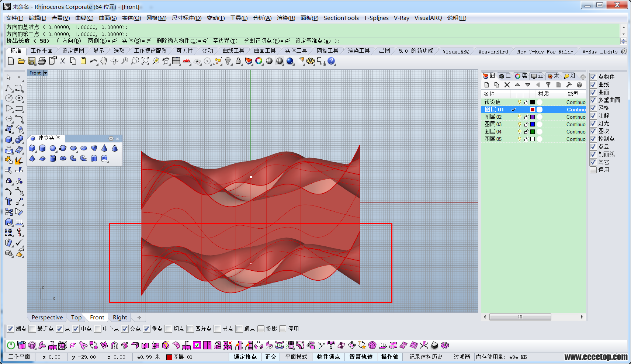Click the 正交 status bar button
Screen dimensions: 631x364
pos(271,357)
